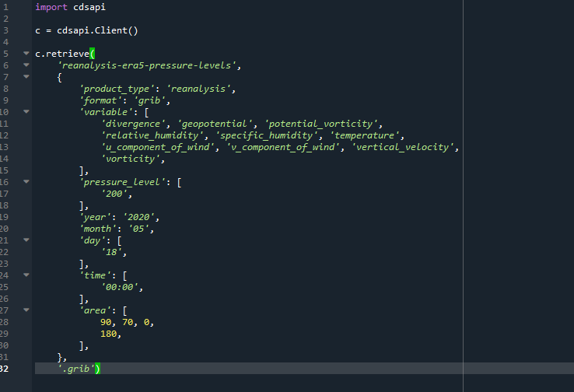Collapse the c.retrieve fold arrow on line 5
This screenshot has width=574, height=392.
[26, 54]
